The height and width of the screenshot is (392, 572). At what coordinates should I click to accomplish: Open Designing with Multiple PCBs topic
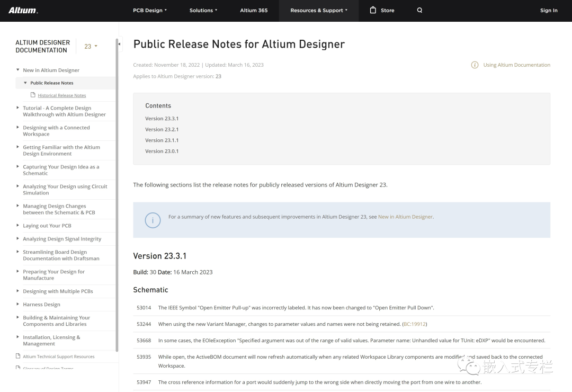pos(58,291)
